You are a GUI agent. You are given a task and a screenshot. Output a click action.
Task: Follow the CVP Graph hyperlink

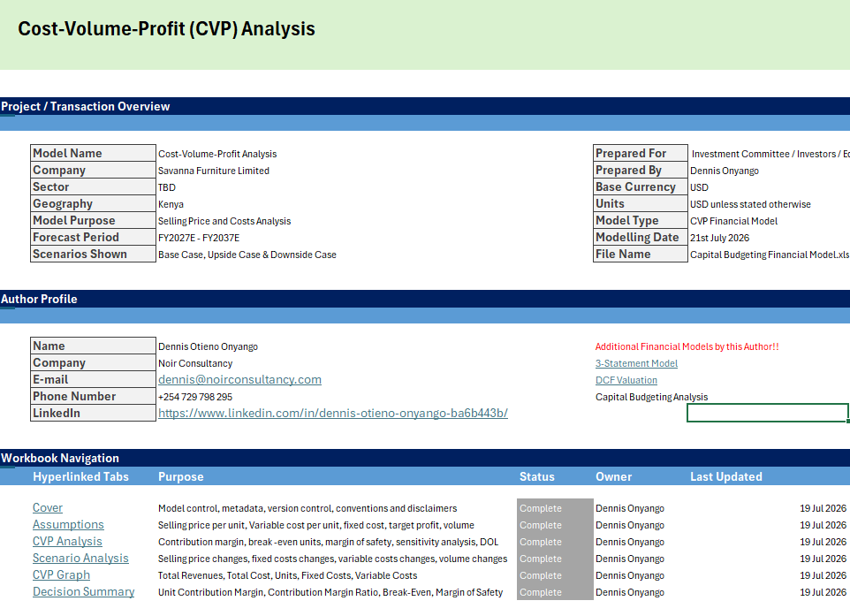[61, 574]
